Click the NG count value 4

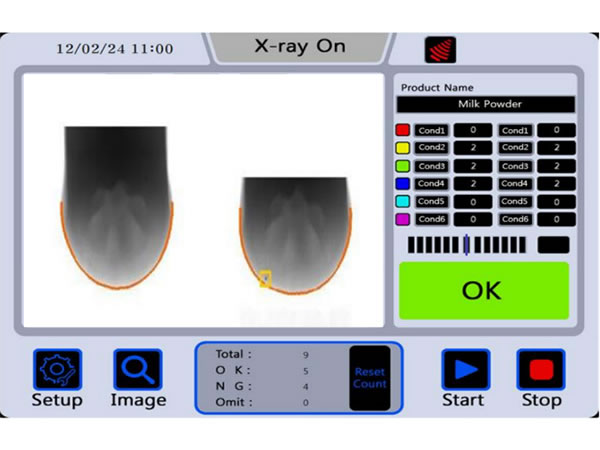tap(305, 387)
